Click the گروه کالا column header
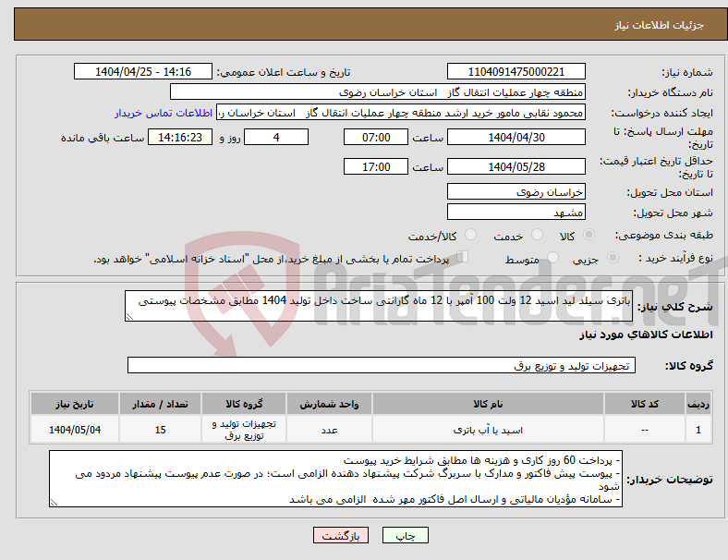Viewport: 728px width, 560px height. click(x=244, y=404)
